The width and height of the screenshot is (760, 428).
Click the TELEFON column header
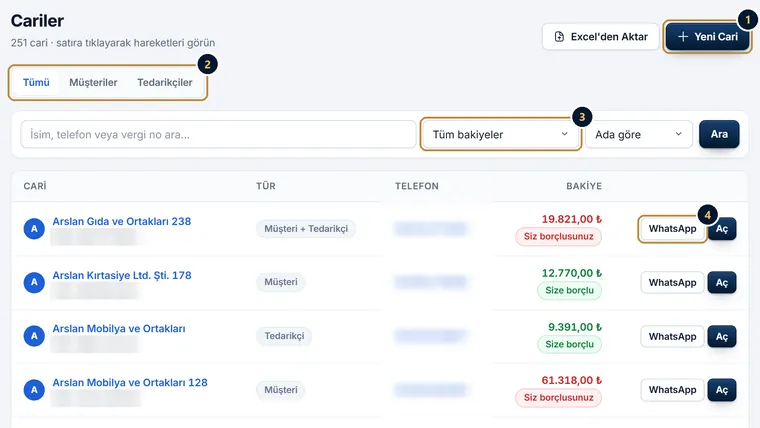tap(417, 186)
